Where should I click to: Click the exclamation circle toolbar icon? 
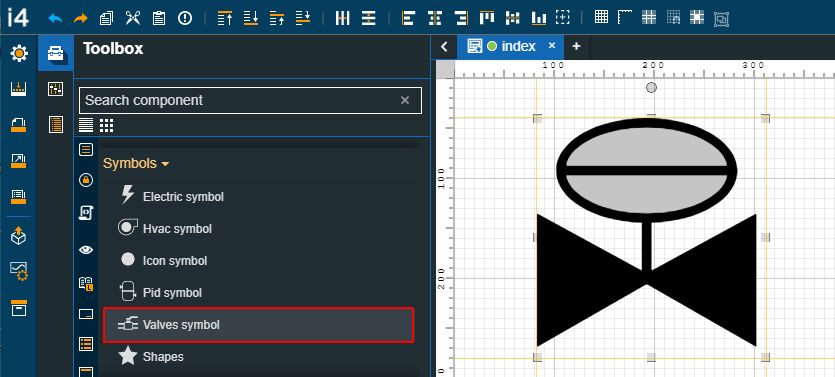(185, 18)
